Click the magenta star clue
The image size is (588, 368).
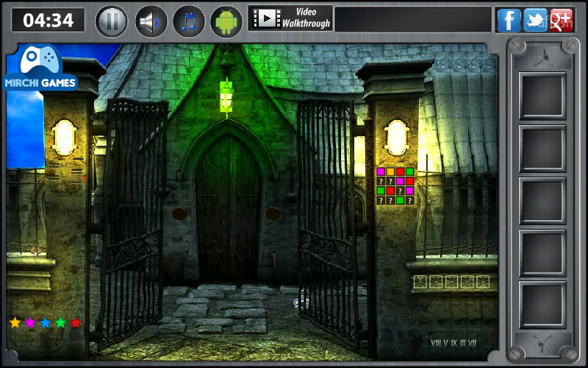click(30, 322)
